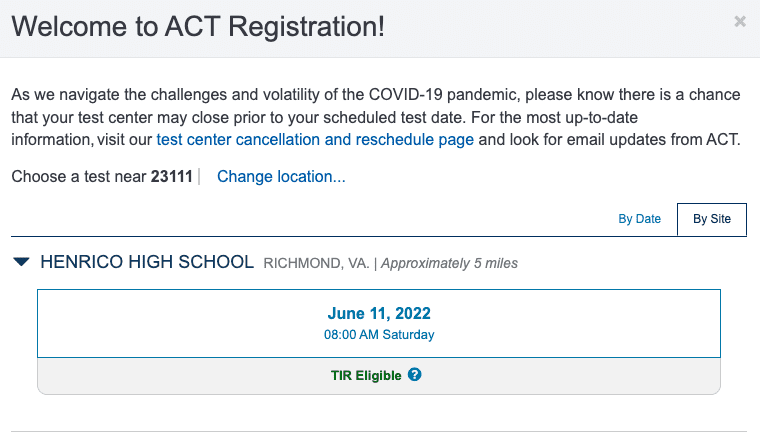Click the bold ZIP code 23111
The image size is (760, 433).
171,177
